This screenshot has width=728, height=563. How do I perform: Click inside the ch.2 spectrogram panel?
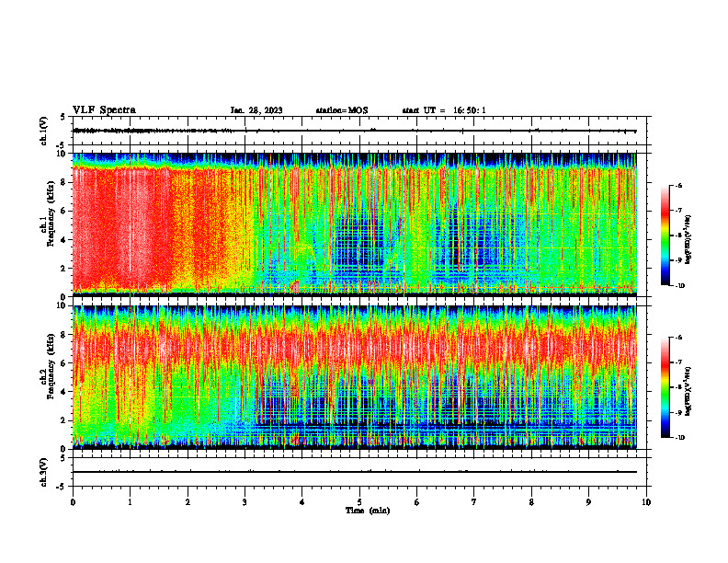(359, 377)
